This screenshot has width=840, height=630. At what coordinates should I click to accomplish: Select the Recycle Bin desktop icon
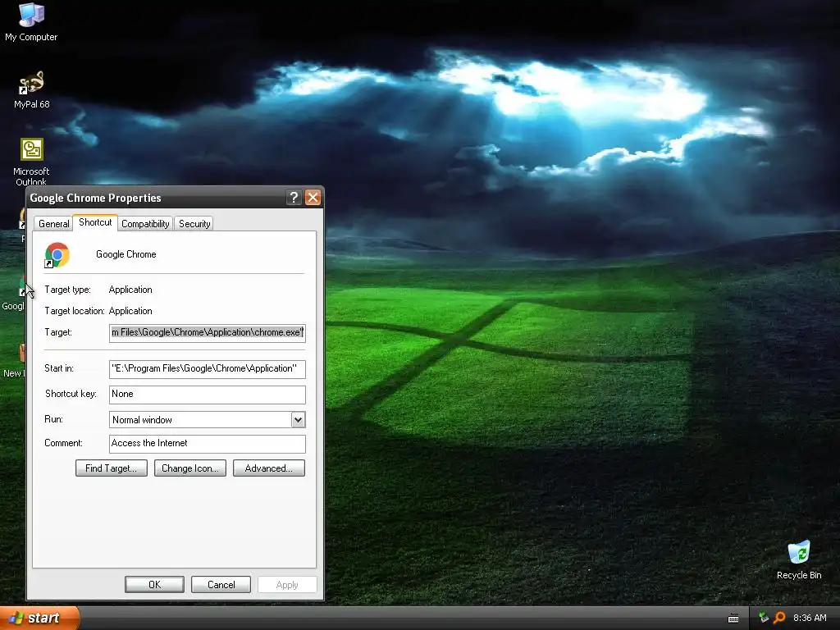coord(799,560)
